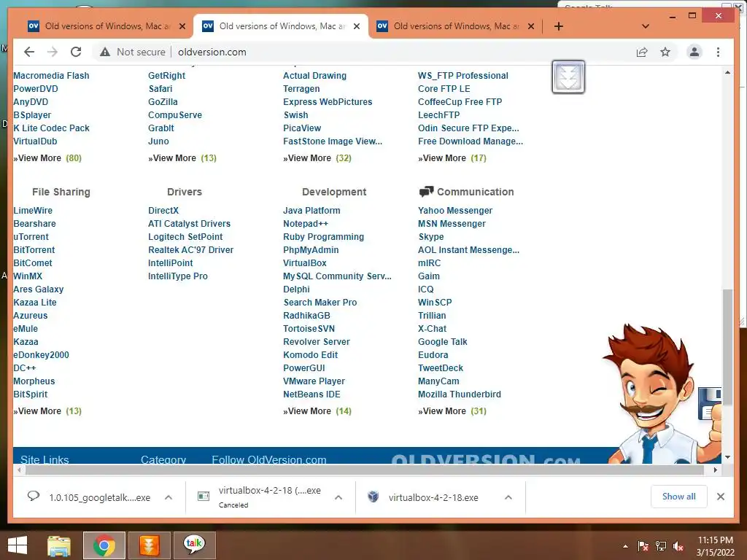Open File Explorer from the taskbar
Image resolution: width=747 pixels, height=560 pixels.
59,545
